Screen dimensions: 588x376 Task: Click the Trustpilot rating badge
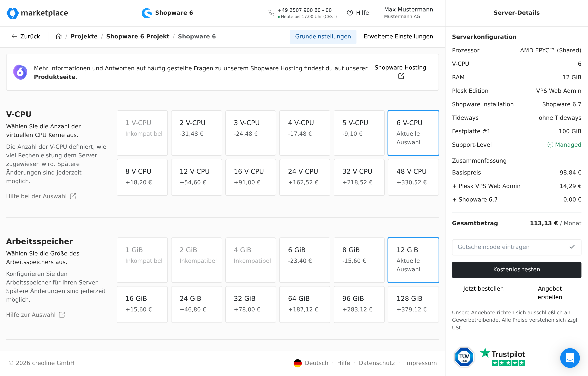coord(502,357)
